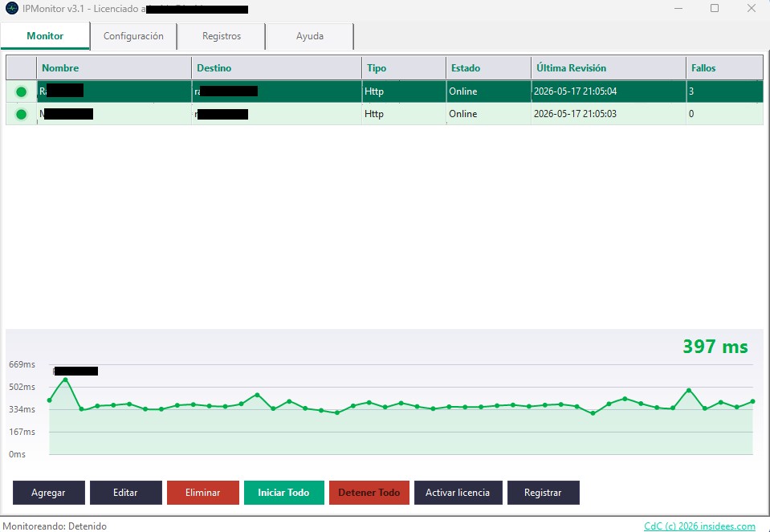Viewport: 770px width, 532px height.
Task: Click green status dot in the 21:05:03 row
Action: click(21, 115)
